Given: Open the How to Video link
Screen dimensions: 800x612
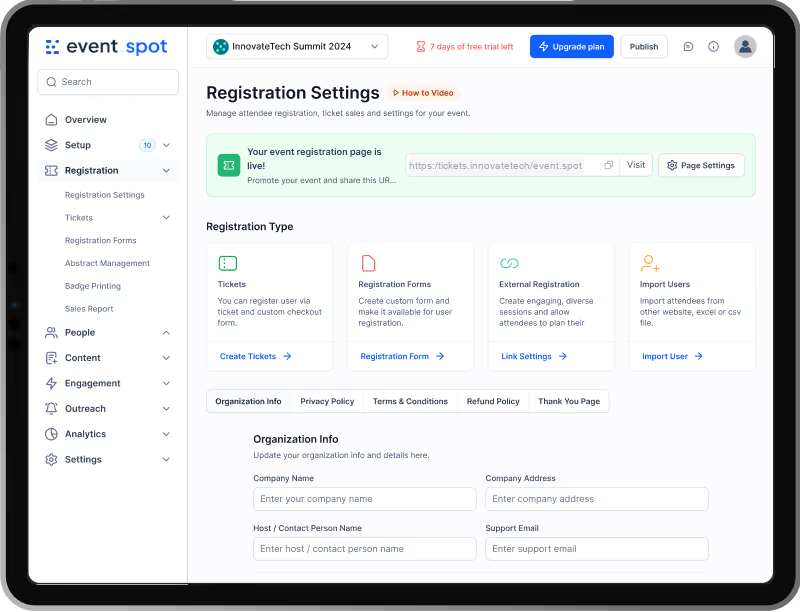Looking at the screenshot, I should coord(423,93).
